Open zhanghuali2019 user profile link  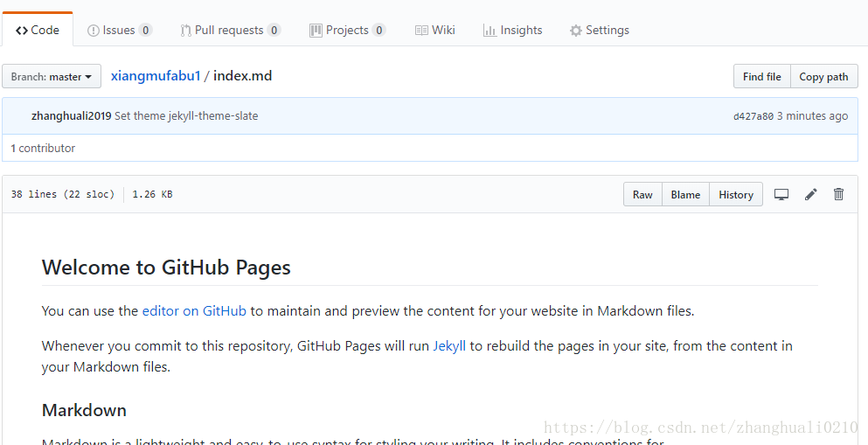[x=72, y=115]
